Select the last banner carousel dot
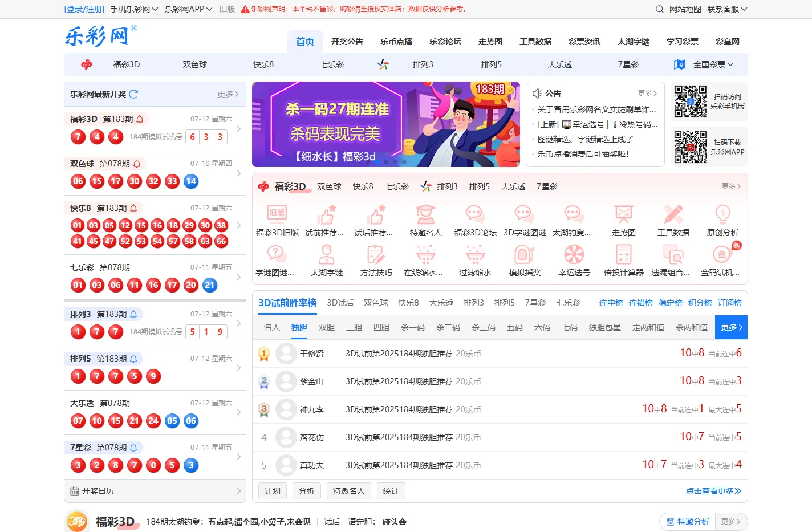The width and height of the screenshot is (812, 532). [404, 162]
